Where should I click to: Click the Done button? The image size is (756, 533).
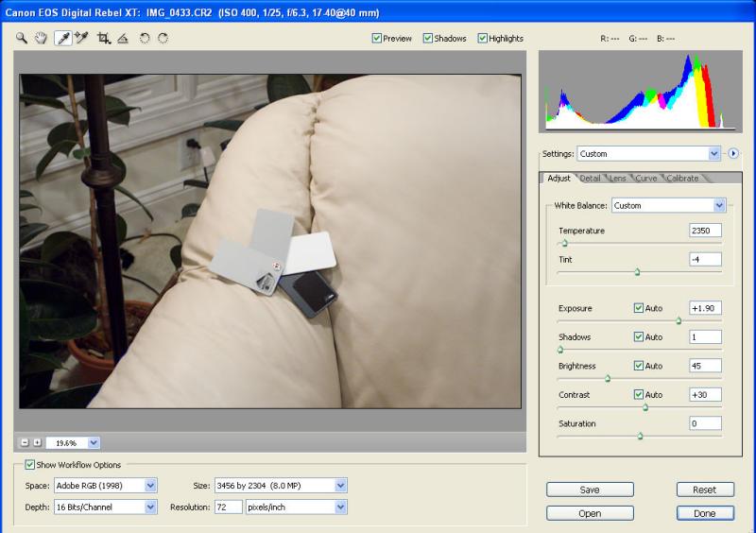click(705, 513)
